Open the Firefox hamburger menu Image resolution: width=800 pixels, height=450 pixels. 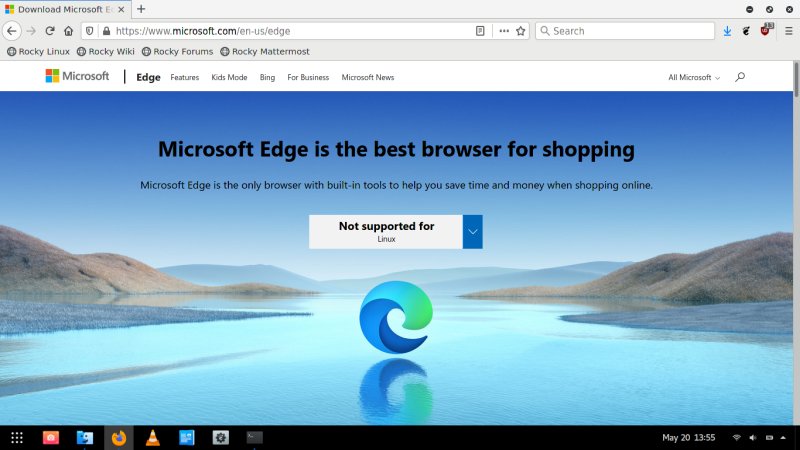(x=788, y=31)
